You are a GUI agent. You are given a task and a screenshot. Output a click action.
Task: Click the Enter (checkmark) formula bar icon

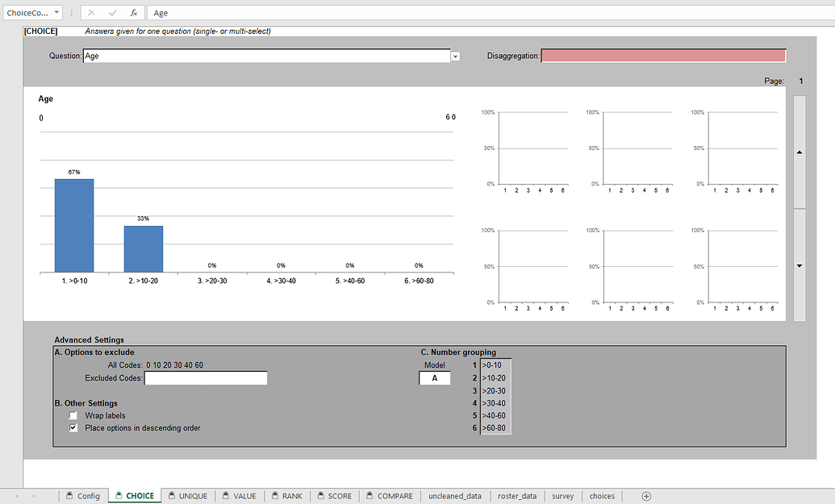point(111,12)
